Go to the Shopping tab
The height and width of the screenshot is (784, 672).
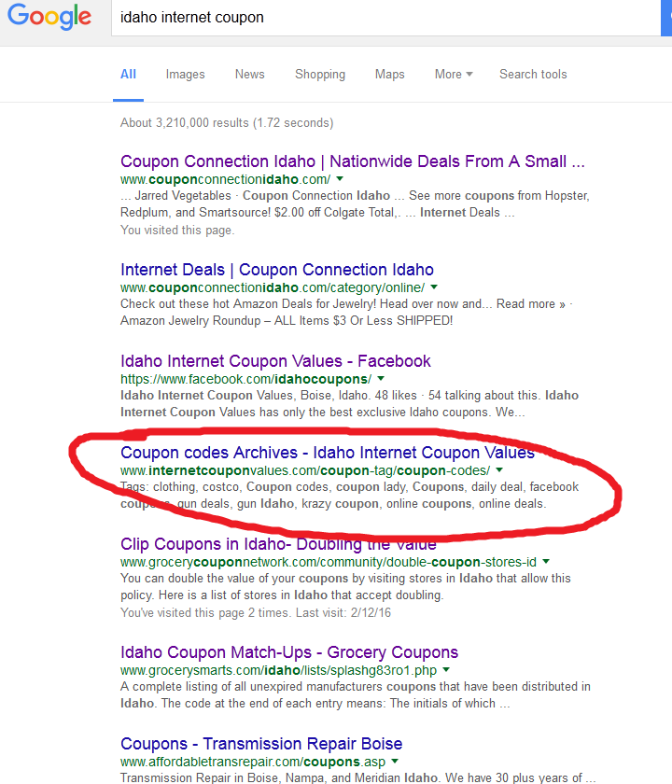pyautogui.click(x=320, y=75)
